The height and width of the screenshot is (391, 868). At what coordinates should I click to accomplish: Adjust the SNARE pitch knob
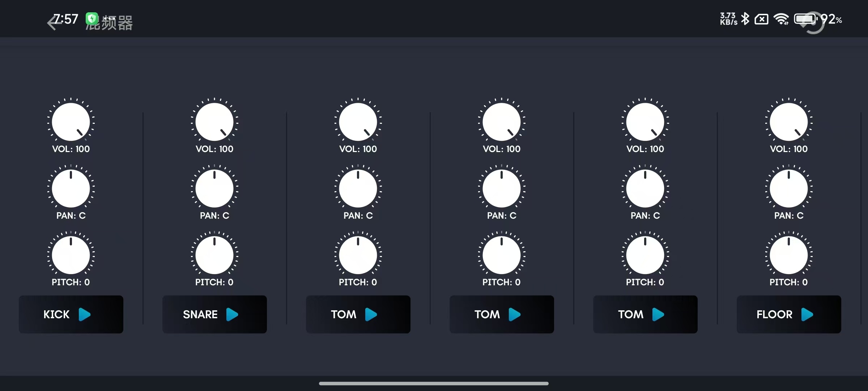coord(214,255)
